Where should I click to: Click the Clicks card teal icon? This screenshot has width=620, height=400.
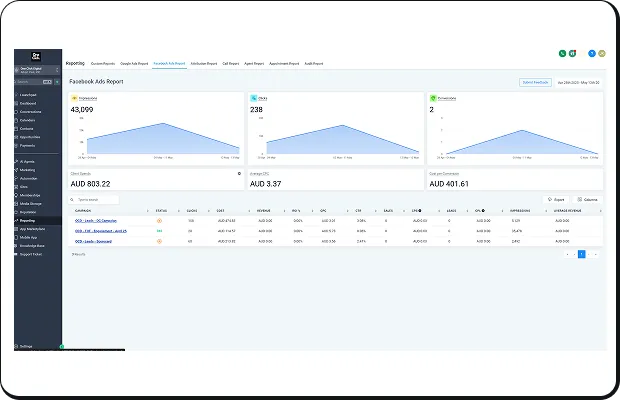[254, 99]
